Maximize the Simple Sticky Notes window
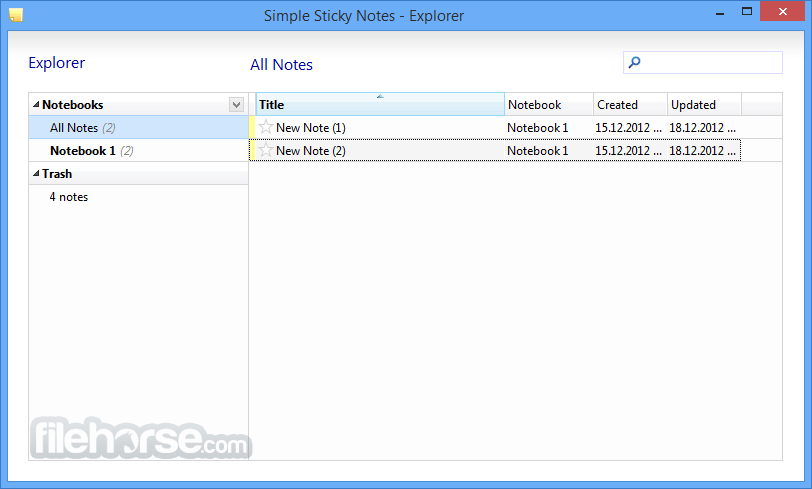 click(x=746, y=11)
